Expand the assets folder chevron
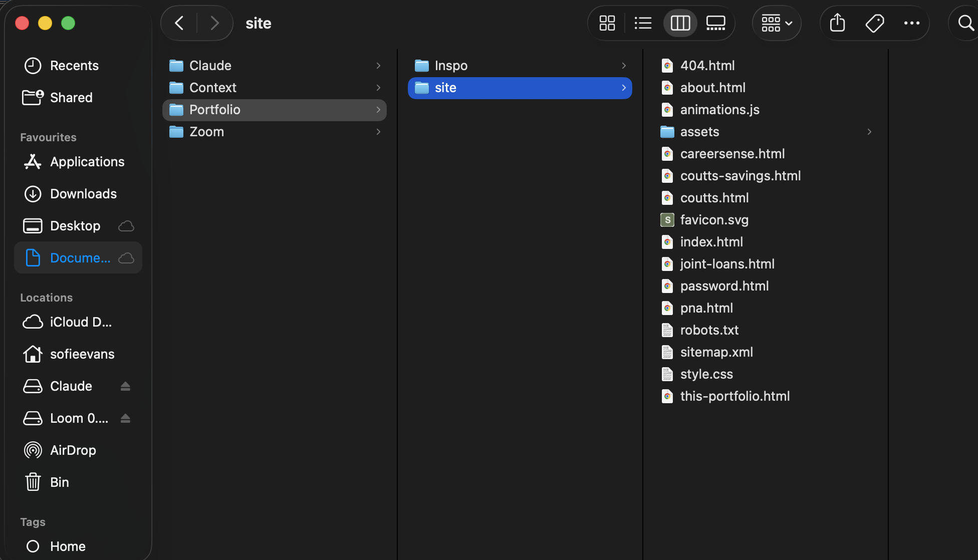This screenshot has width=978, height=560. click(869, 132)
